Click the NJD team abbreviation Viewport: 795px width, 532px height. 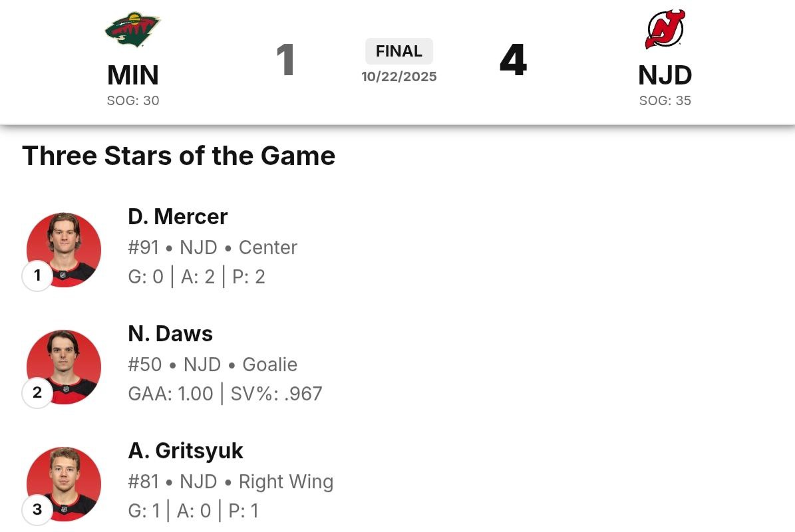pos(665,75)
